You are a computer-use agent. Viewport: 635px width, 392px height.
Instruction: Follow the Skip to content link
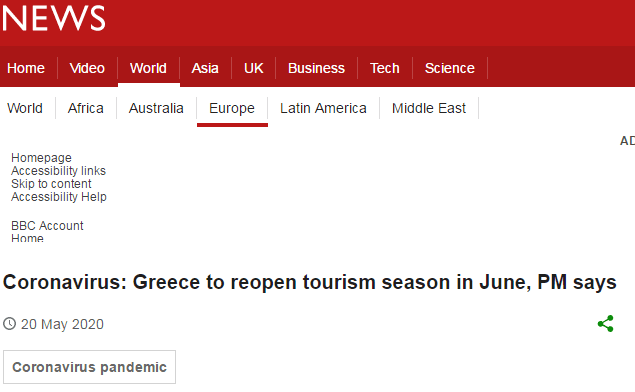pyautogui.click(x=51, y=184)
